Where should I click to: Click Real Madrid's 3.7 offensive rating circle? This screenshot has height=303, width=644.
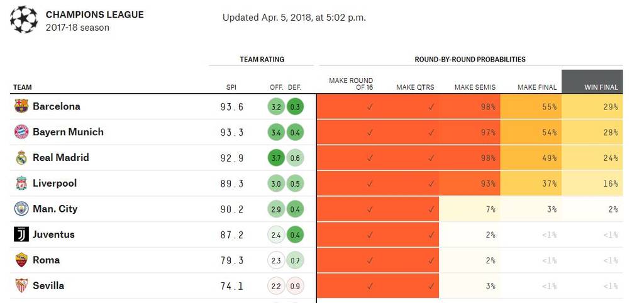(x=276, y=158)
